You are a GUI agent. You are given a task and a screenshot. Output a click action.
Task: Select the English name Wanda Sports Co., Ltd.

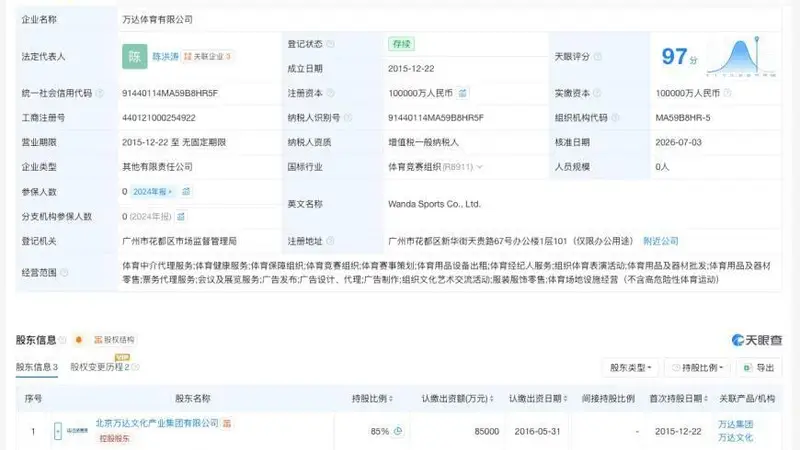point(434,204)
